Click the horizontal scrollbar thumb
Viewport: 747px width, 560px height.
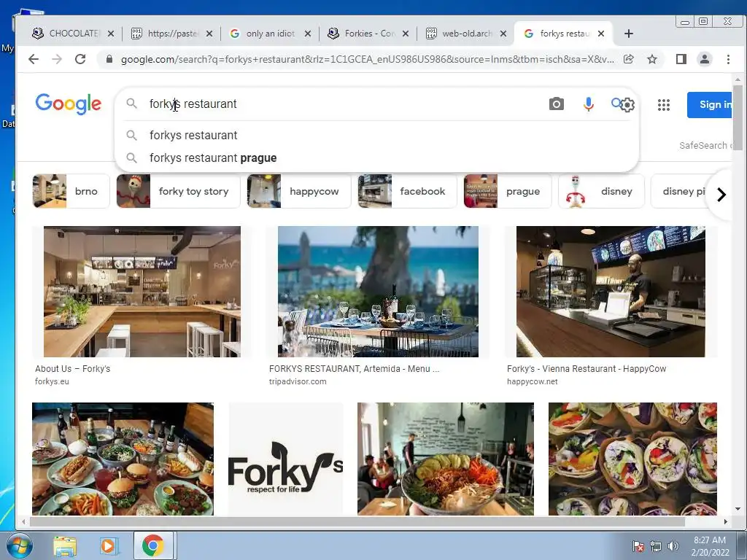coord(357,521)
